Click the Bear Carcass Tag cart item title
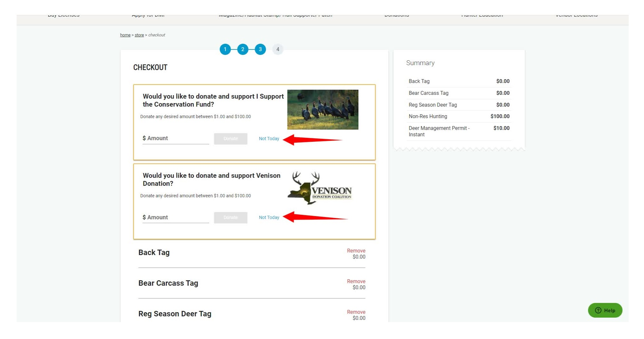The width and height of the screenshot is (644, 339). click(x=168, y=283)
